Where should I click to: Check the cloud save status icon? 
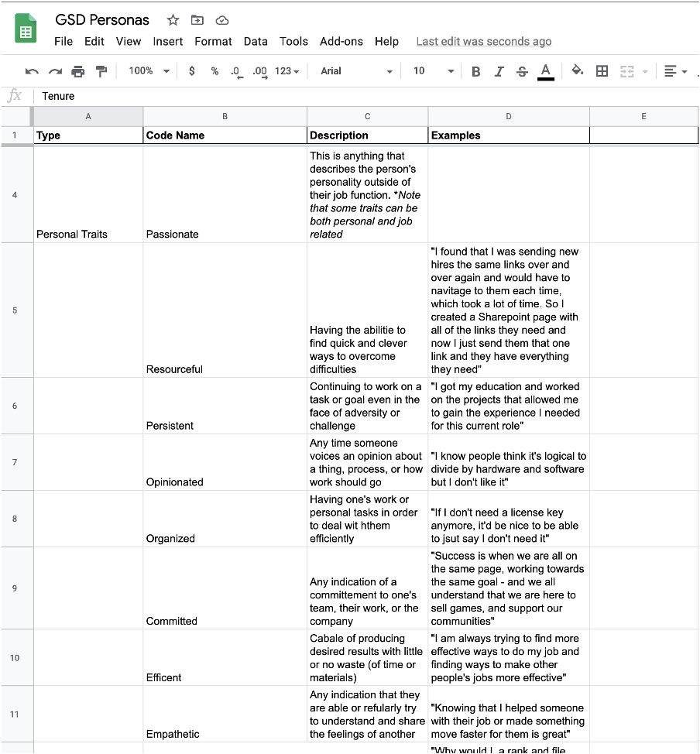click(x=221, y=20)
